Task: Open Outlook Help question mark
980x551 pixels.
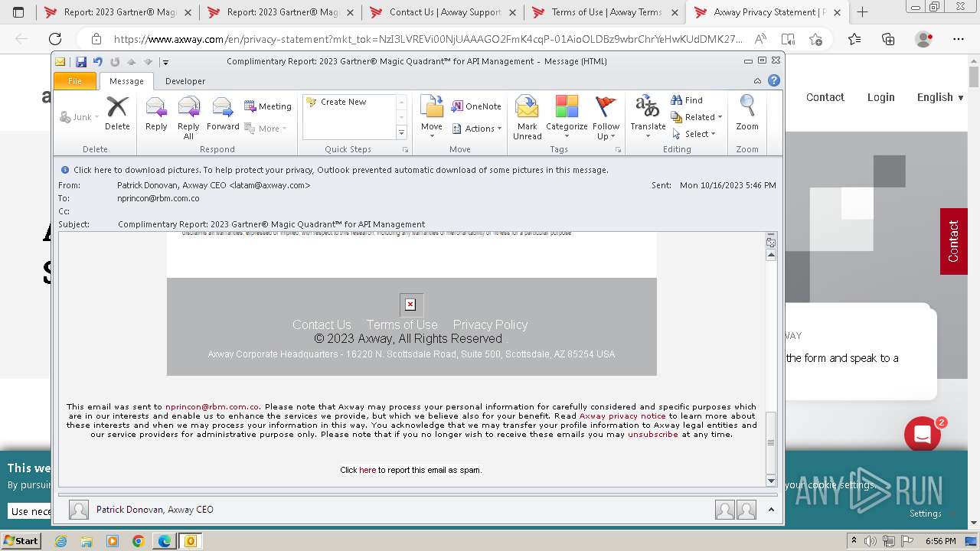Action: (x=774, y=81)
